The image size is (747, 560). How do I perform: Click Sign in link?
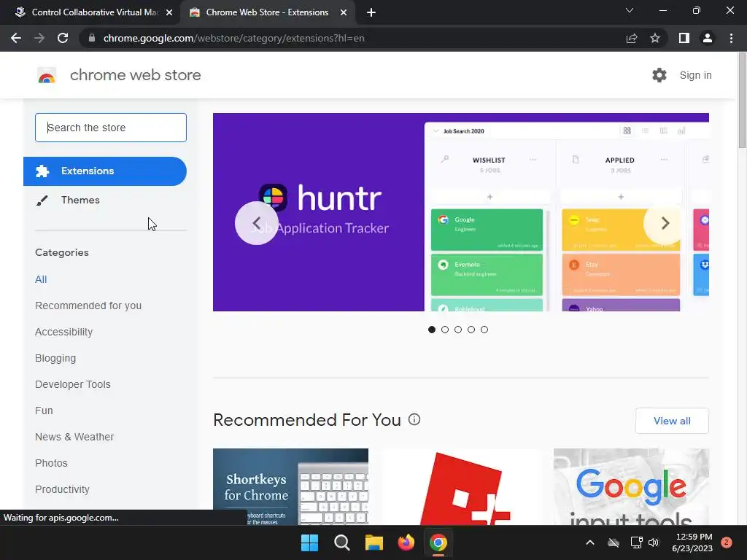695,75
